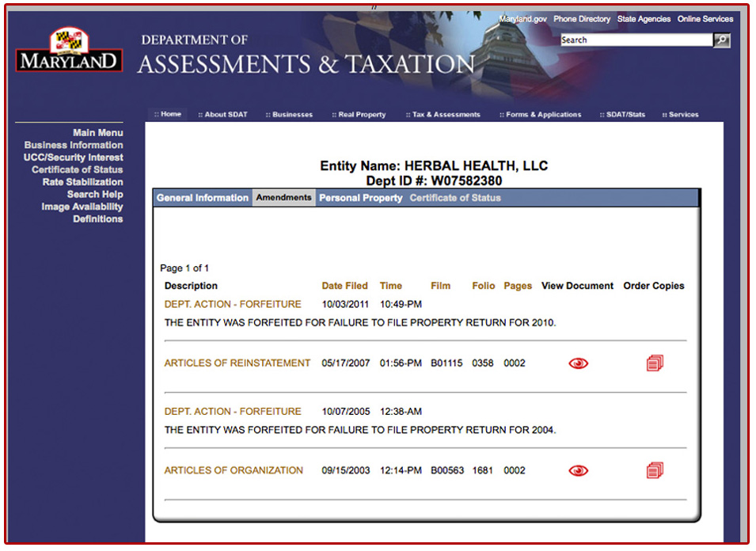The image size is (756, 551).
Task: View Articles of Organization document eye icon
Action: tap(578, 470)
